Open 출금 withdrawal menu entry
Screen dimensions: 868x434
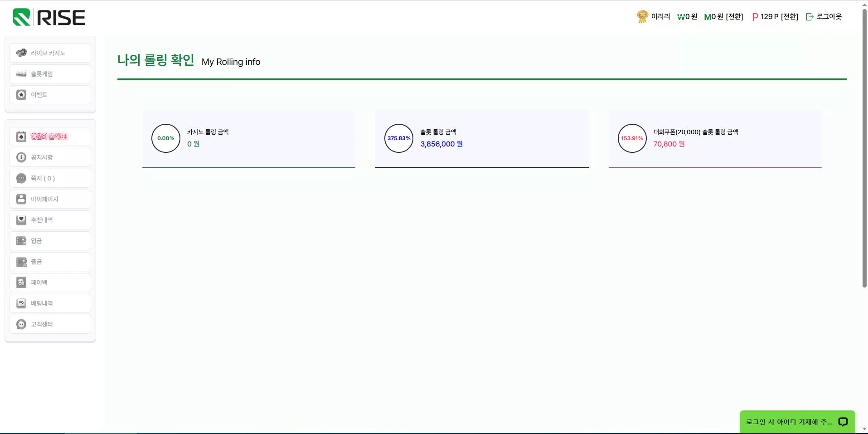[50, 262]
